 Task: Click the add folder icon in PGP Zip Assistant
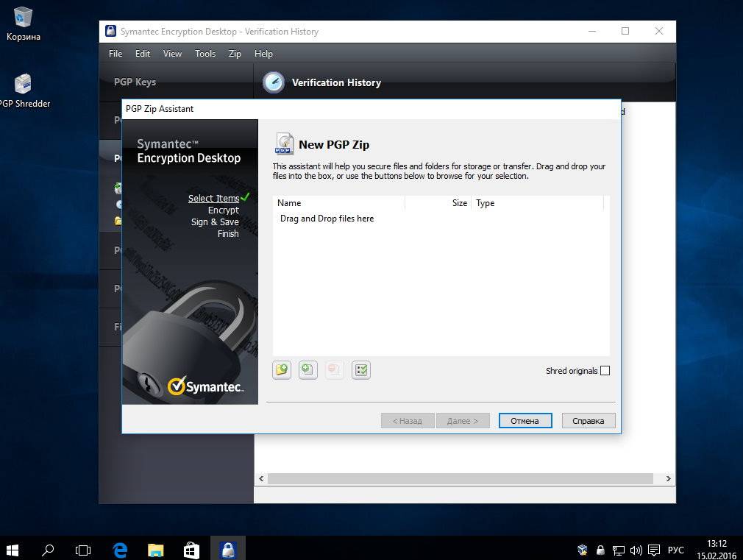pyautogui.click(x=282, y=370)
